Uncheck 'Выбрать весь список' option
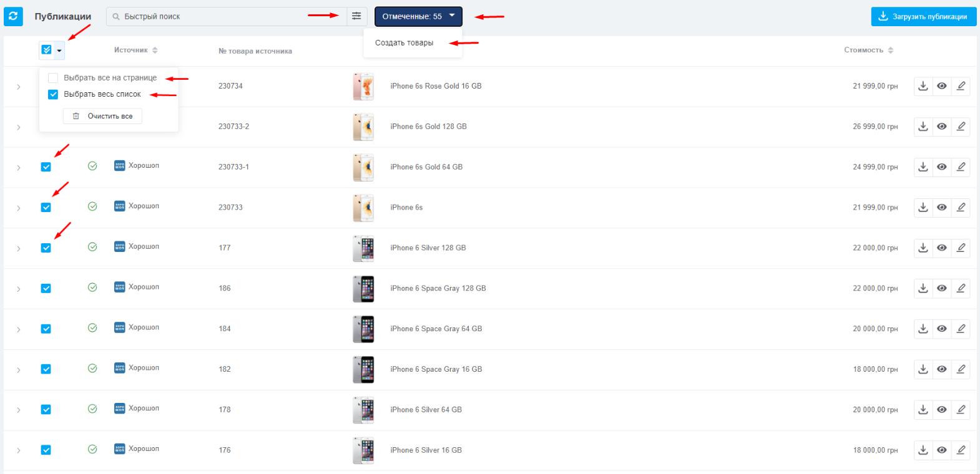This screenshot has height=474, width=980. (x=53, y=94)
